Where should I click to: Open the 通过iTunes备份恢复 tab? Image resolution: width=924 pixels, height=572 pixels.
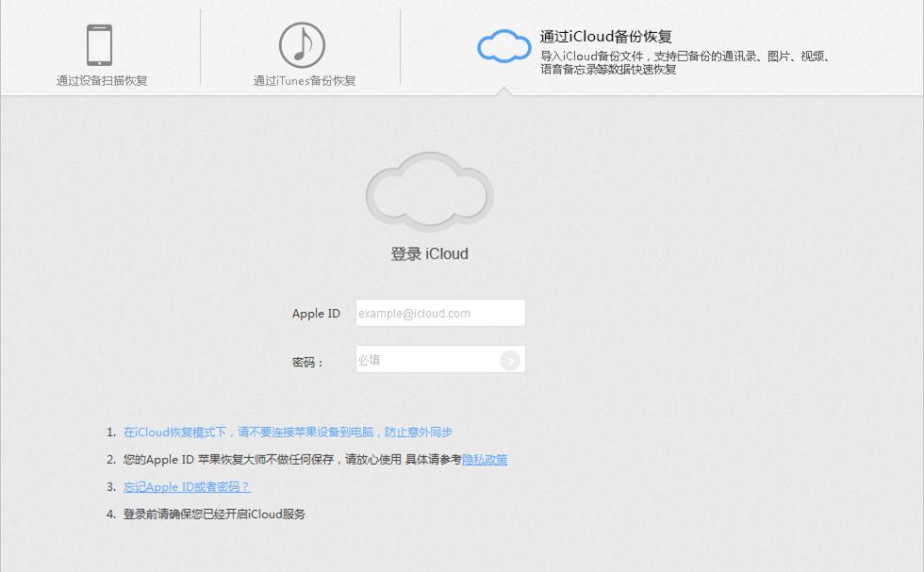(302, 80)
